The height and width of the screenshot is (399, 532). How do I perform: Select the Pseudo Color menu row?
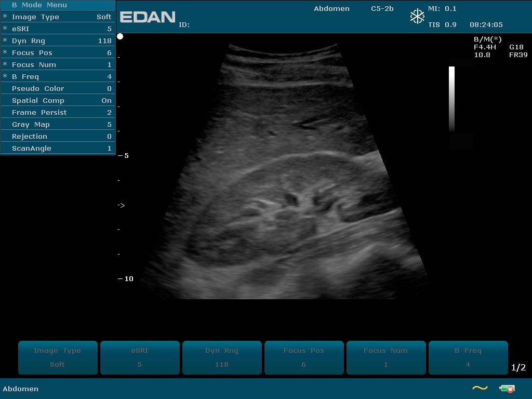coord(58,89)
